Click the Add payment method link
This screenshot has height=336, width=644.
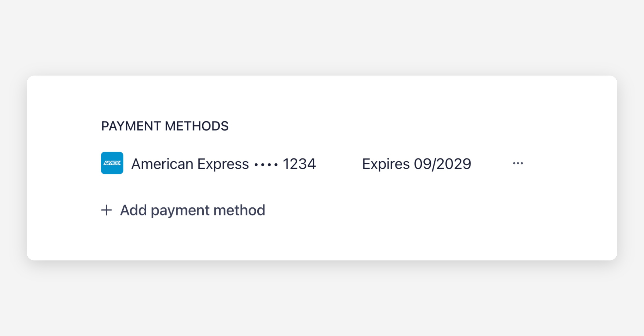pyautogui.click(x=192, y=210)
